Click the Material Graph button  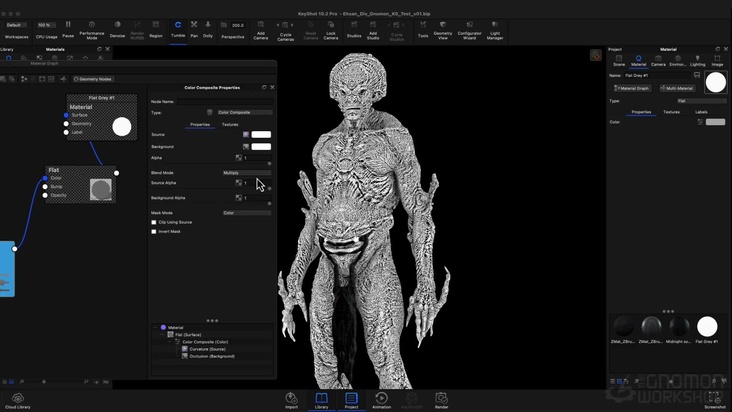coord(632,88)
